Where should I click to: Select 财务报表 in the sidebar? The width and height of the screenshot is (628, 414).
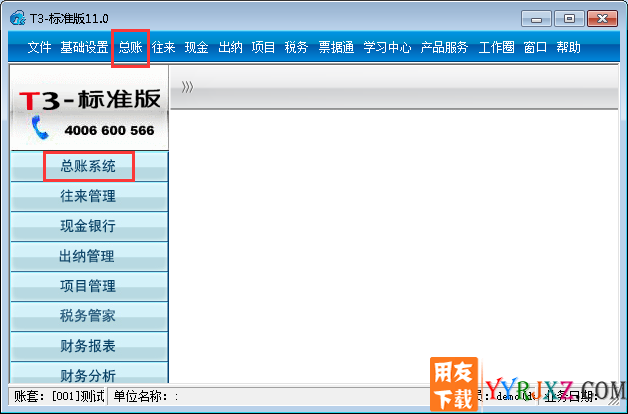[x=89, y=346]
